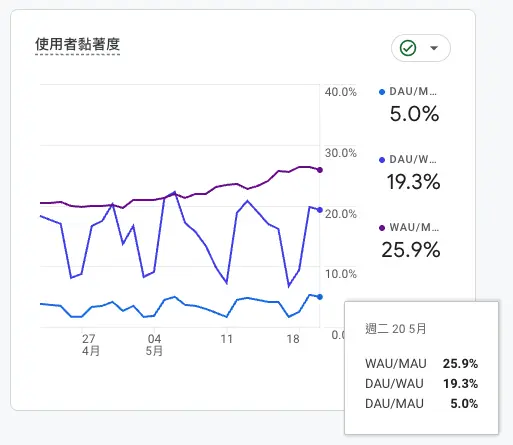Screen dimensions: 513x445
Task: Click the DAU/WAU row in tooltip
Action: pyautogui.click(x=421, y=383)
